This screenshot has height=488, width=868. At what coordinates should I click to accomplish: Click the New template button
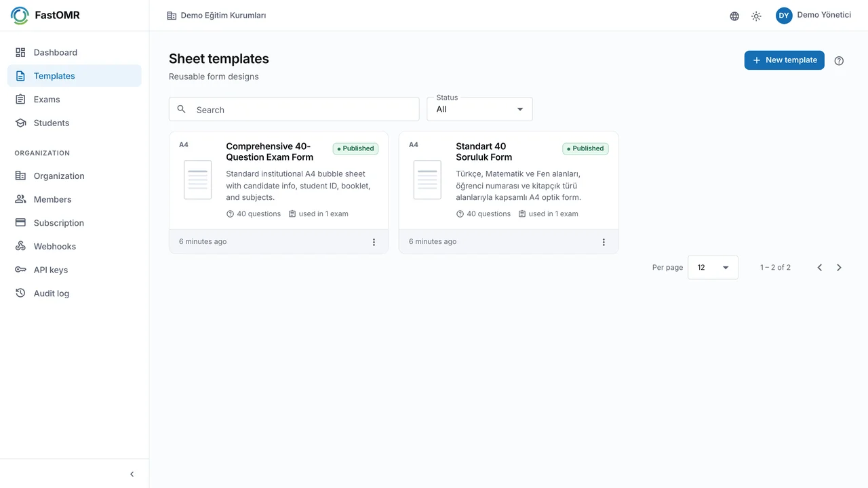coord(784,60)
